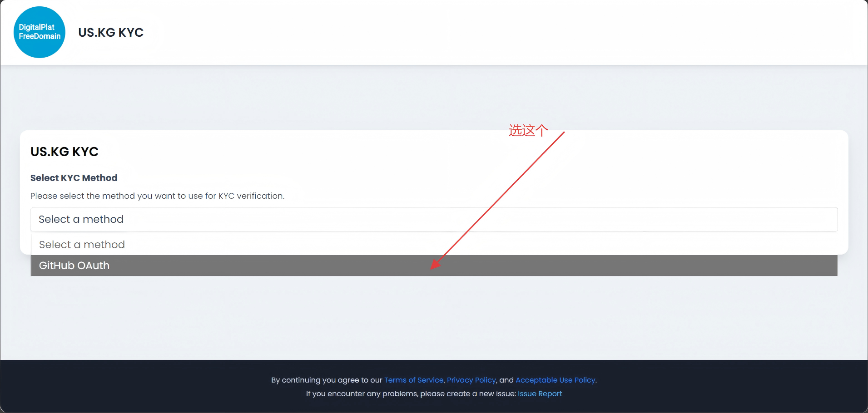
Task: Click the KYC verification words in the instruction
Action: (x=251, y=196)
